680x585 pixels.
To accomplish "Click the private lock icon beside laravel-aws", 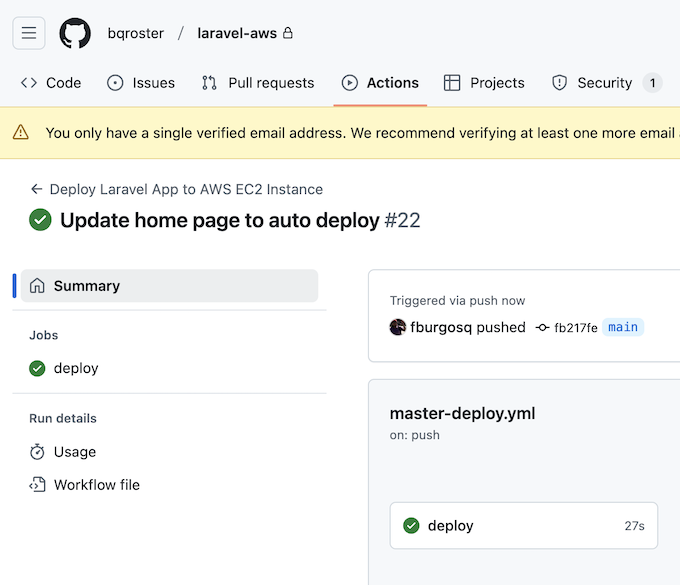I will (x=288, y=33).
